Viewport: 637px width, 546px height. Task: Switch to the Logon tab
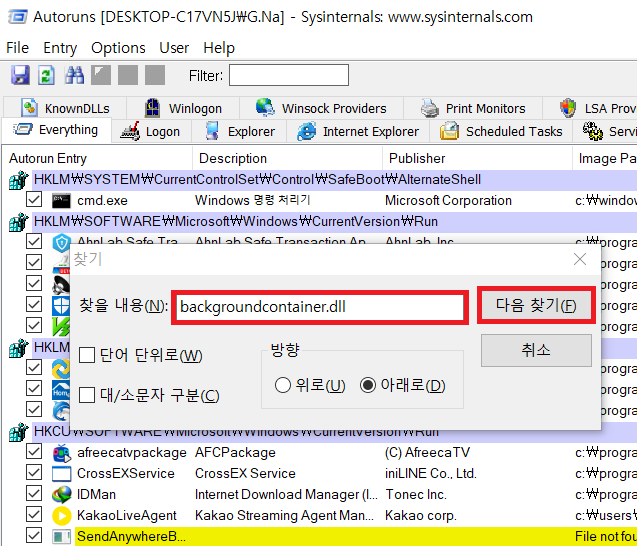[x=151, y=132]
